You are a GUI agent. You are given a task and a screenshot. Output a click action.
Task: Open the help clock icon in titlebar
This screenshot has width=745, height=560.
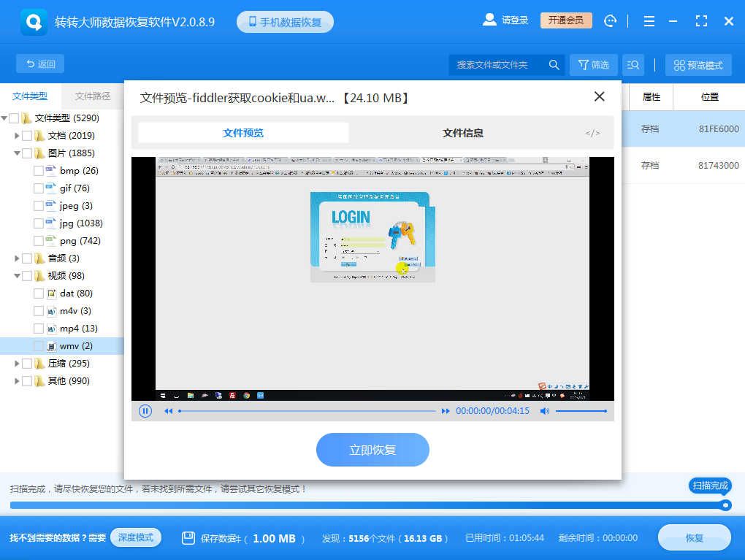pyautogui.click(x=611, y=20)
